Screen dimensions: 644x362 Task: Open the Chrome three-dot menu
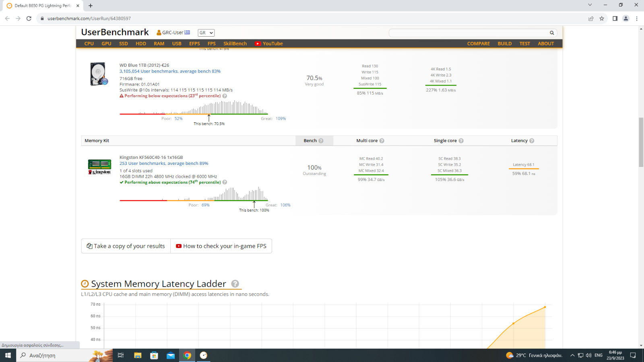(x=637, y=19)
